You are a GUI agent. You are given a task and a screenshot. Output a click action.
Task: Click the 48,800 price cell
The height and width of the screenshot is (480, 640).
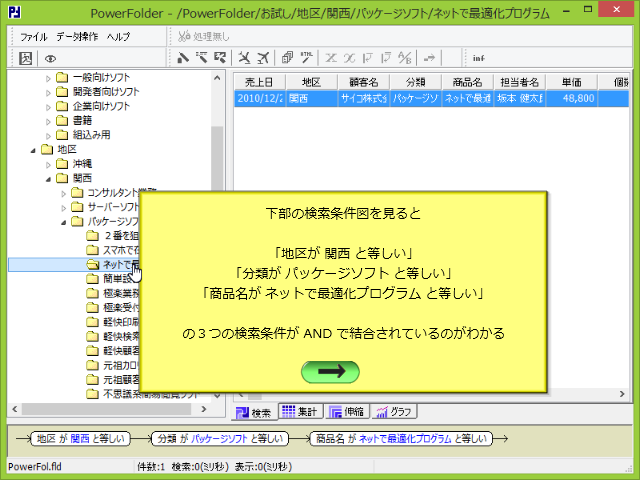(x=571, y=98)
